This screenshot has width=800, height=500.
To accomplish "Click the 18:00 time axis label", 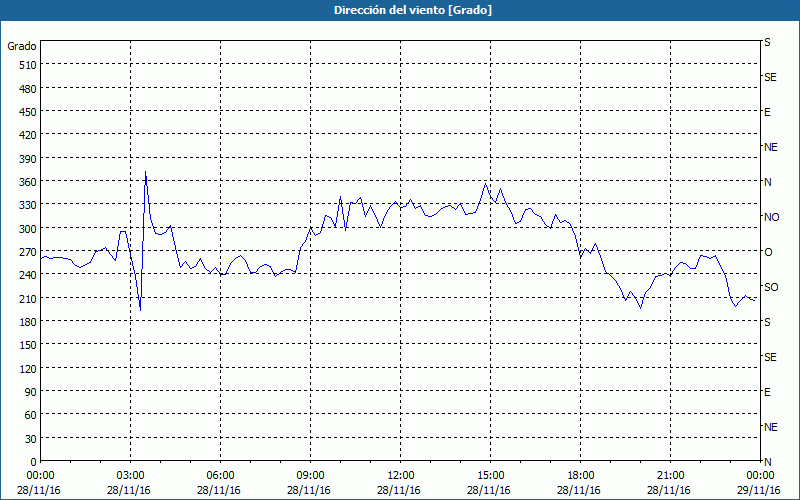I will click(x=580, y=476).
